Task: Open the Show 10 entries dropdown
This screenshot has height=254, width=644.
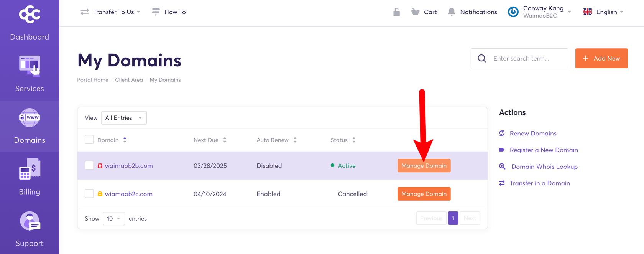Action: (x=114, y=218)
